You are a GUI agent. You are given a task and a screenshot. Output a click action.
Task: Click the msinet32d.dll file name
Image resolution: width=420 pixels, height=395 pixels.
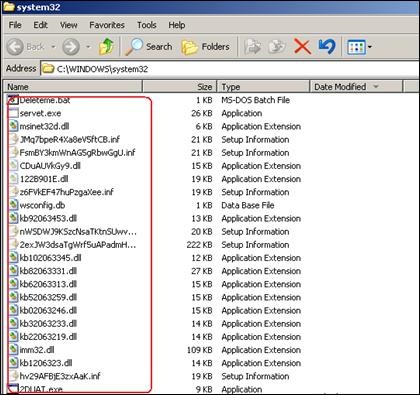44,126
